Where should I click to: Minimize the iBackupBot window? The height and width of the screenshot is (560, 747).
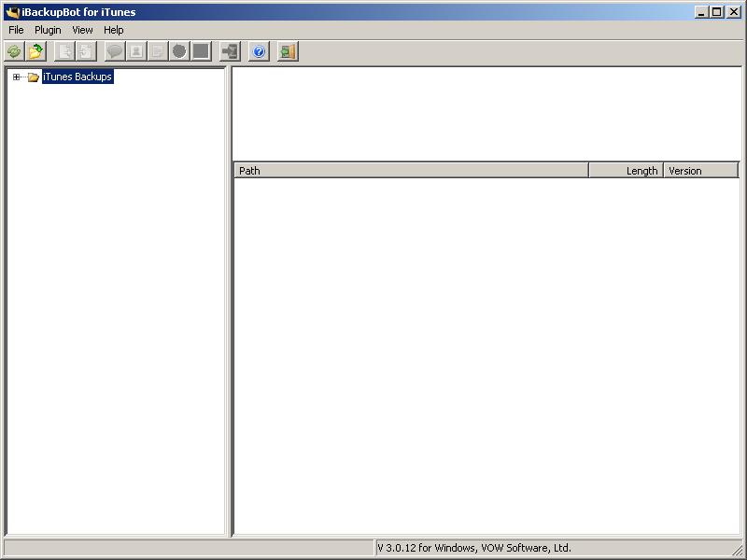point(700,12)
